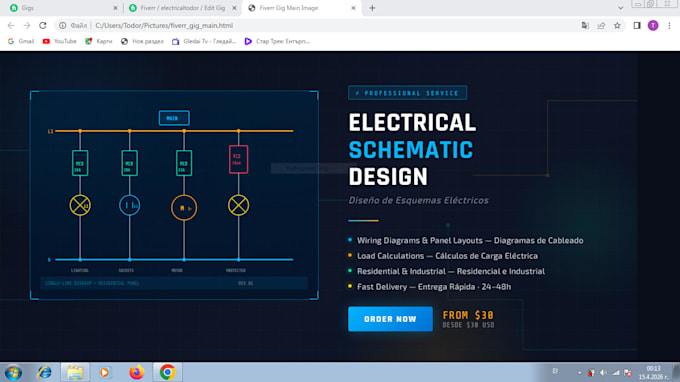
Task: Click the ORDER NOW button
Action: (390, 319)
